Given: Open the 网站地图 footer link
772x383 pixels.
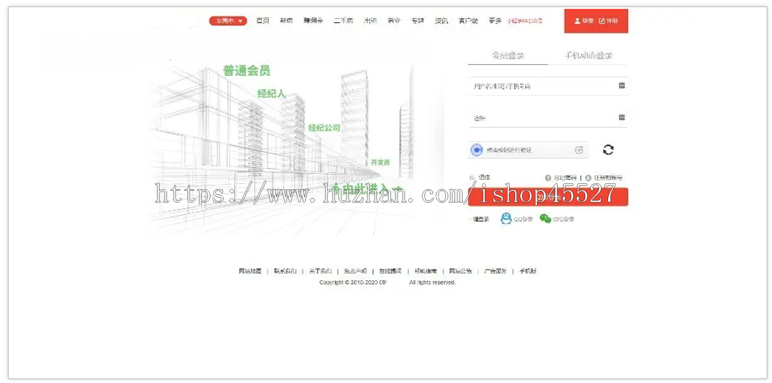Looking at the screenshot, I should coord(250,271).
